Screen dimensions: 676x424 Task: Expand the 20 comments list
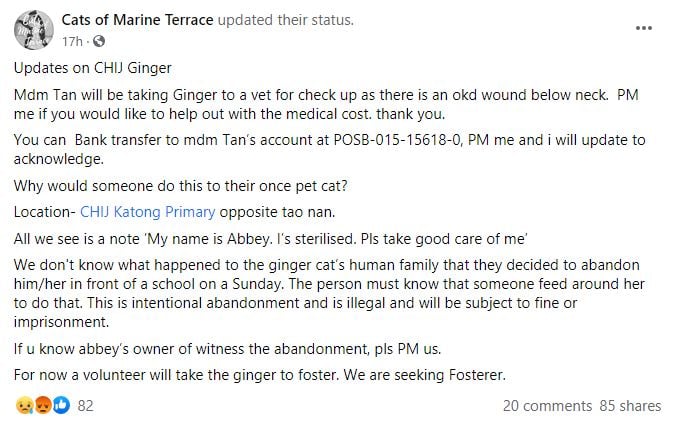(545, 406)
